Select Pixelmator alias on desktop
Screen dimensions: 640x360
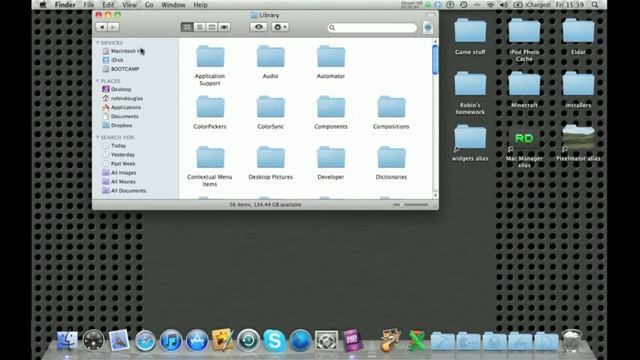click(x=578, y=138)
